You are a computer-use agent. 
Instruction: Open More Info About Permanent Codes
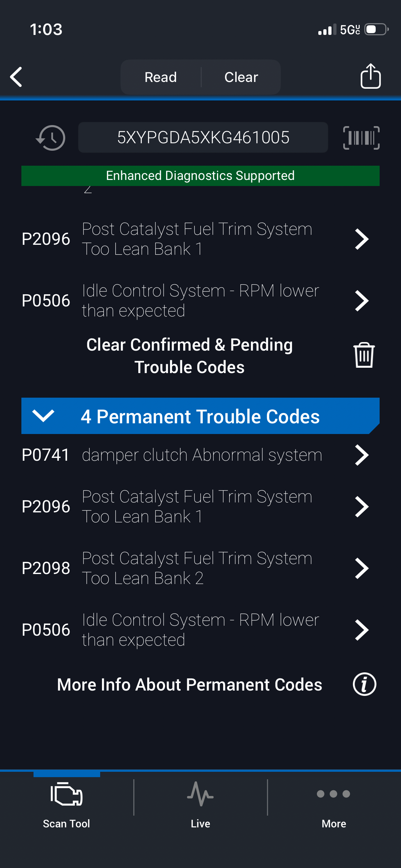(190, 684)
